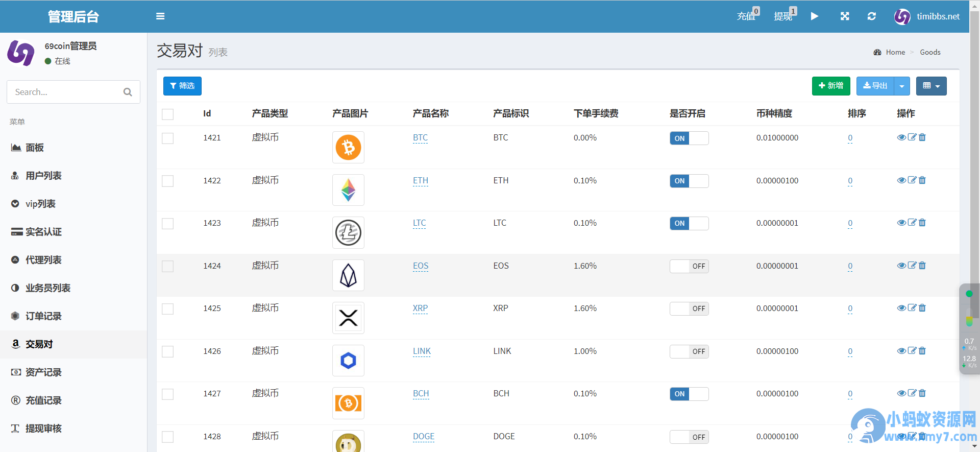Delete the ETH row with trash icon
The width and height of the screenshot is (980, 452).
922,180
